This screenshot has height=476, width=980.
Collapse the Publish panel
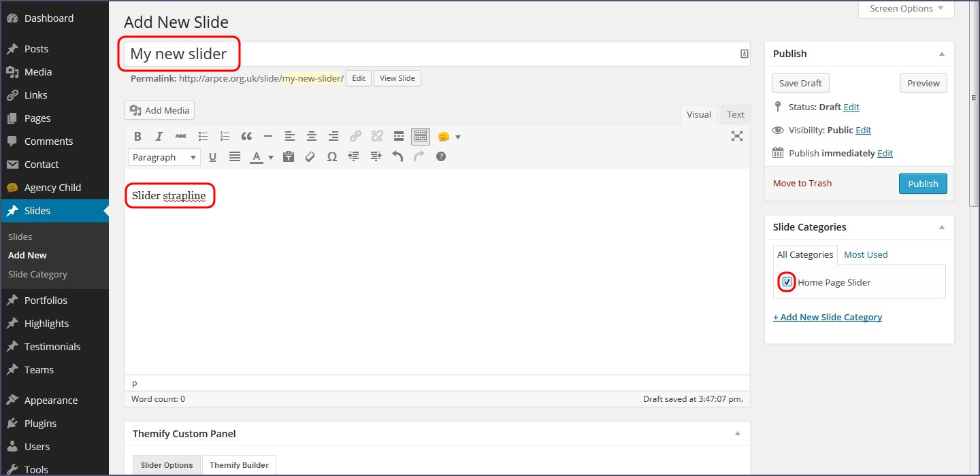[x=942, y=54]
